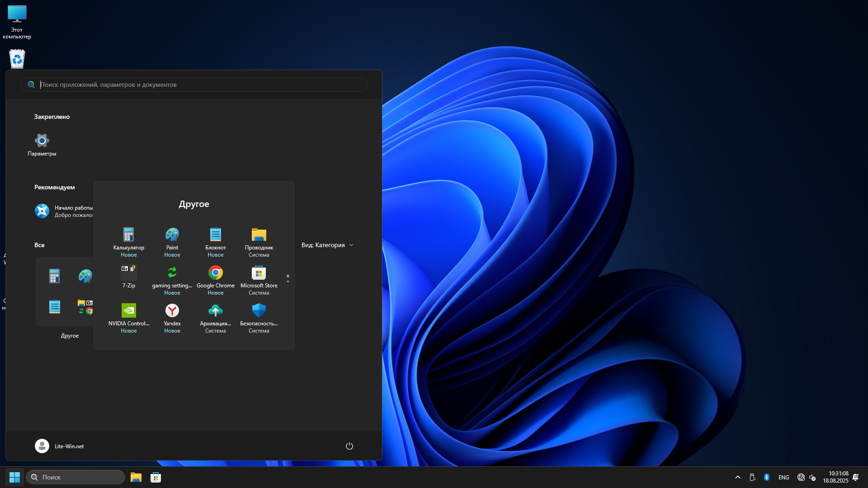Open Проводник file explorer app
Image resolution: width=868 pixels, height=488 pixels.
259,235
